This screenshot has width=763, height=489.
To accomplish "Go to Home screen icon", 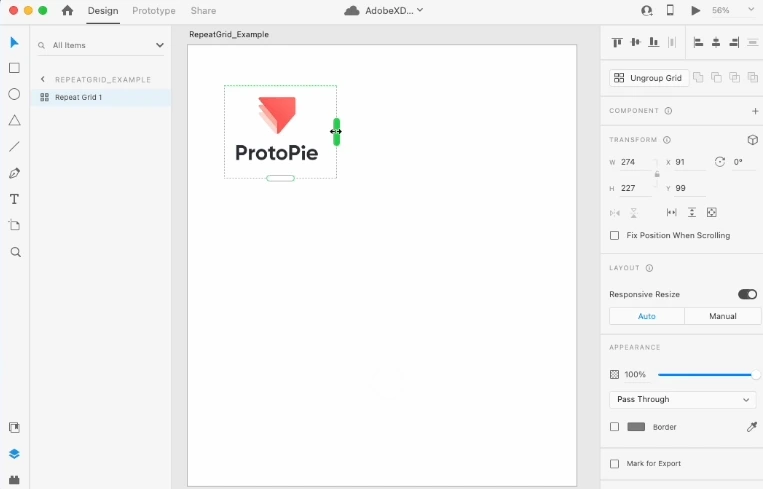I will (67, 10).
